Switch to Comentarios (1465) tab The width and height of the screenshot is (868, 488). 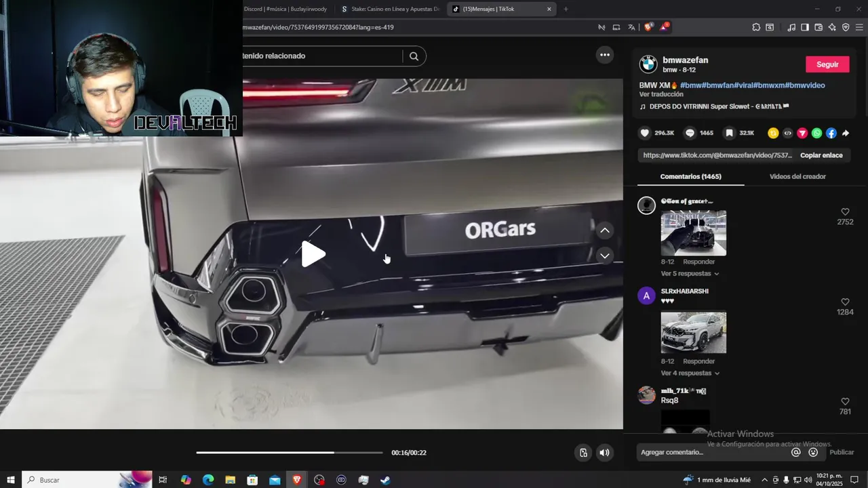coord(690,176)
